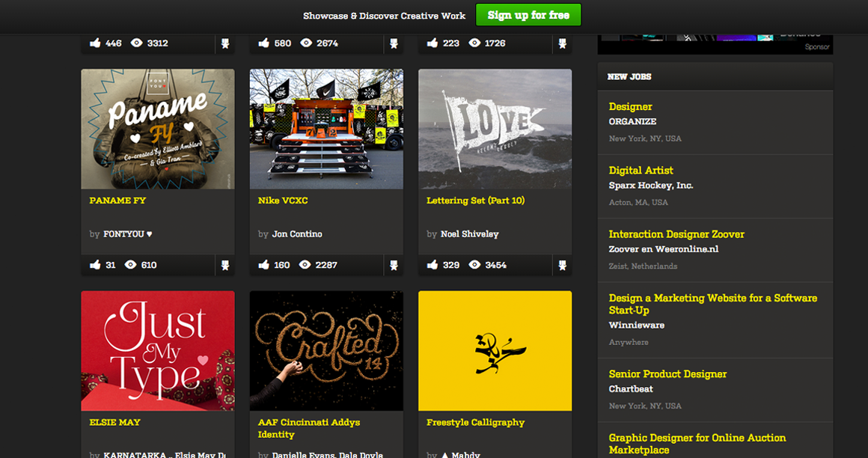The image size is (868, 458).
Task: Open the AAF Cincinnati Addys Identity thumbnail
Action: pos(326,350)
